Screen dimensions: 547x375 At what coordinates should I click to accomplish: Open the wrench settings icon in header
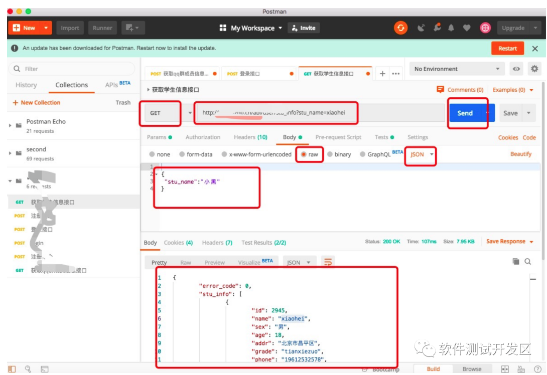click(x=437, y=27)
